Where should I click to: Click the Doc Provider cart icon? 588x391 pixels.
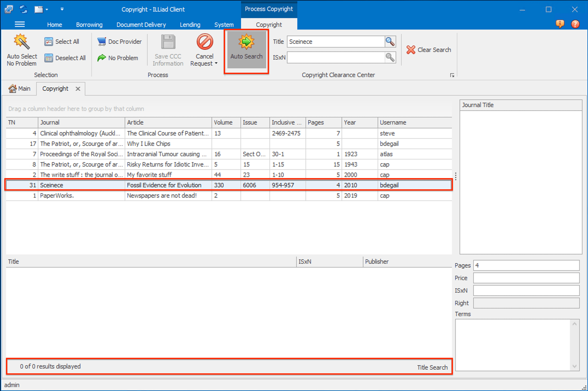point(102,42)
